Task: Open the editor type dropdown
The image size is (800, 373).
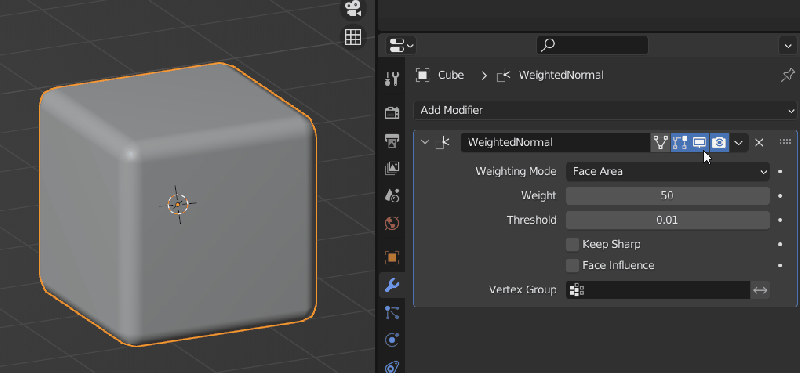Action: pyautogui.click(x=401, y=46)
